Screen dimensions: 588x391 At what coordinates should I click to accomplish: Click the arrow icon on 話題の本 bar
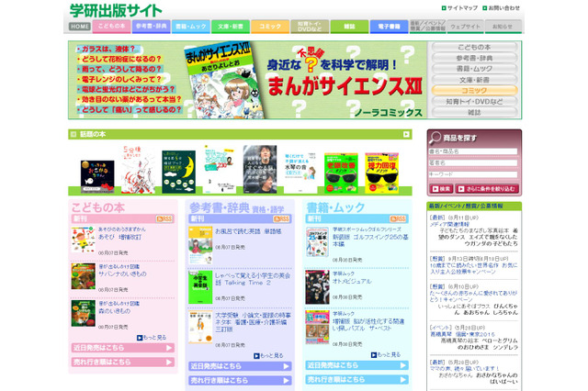click(x=406, y=134)
